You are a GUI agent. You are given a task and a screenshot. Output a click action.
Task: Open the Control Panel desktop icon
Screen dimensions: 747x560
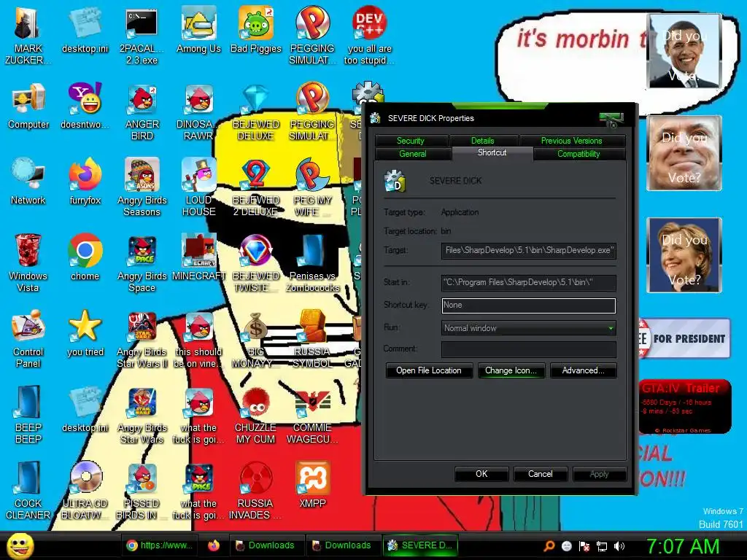click(x=28, y=338)
